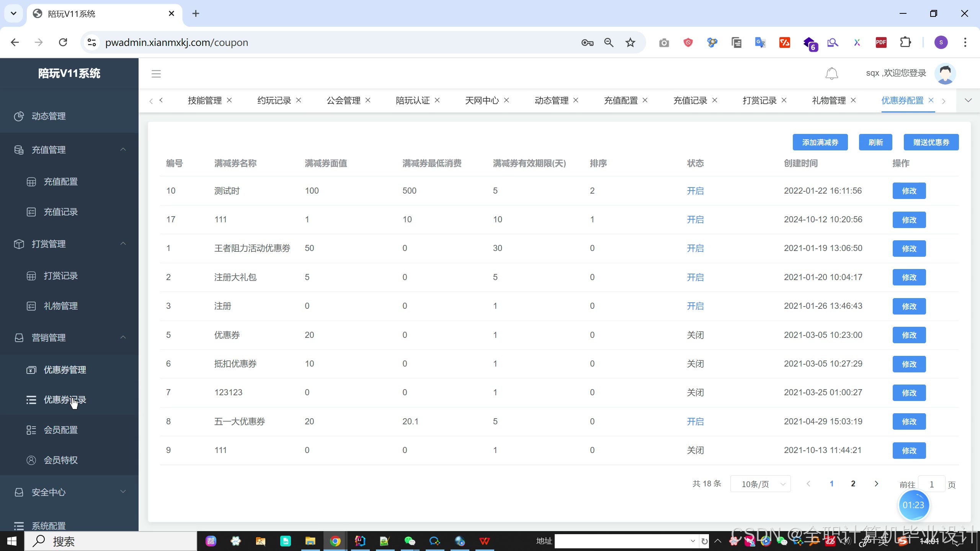Toggle 开启 status for 五一大优惠券
The image size is (980, 551).
(695, 422)
